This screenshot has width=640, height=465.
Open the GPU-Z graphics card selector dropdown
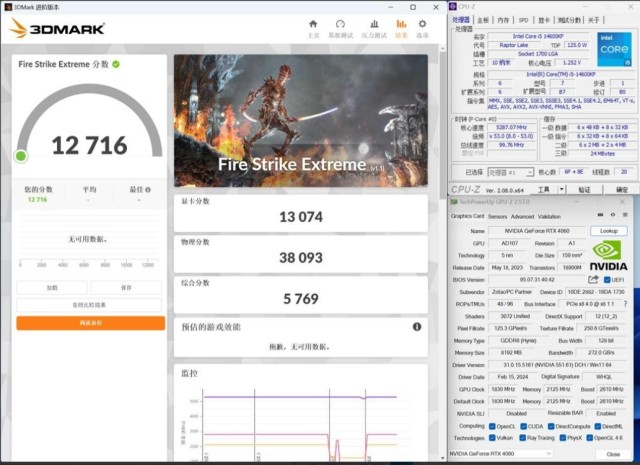click(x=501, y=454)
